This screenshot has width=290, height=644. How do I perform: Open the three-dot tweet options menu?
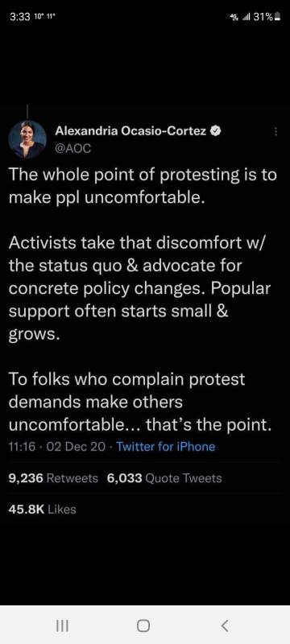point(276,131)
